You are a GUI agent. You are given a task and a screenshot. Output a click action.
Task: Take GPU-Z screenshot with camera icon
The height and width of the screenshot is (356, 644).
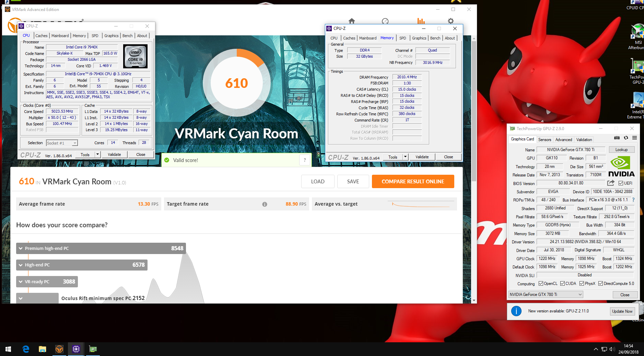617,138
